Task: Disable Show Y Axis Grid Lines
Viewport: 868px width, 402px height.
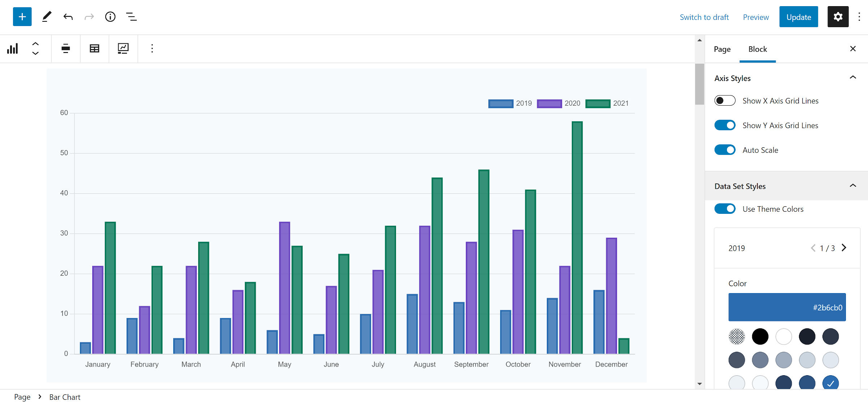Action: 724,125
